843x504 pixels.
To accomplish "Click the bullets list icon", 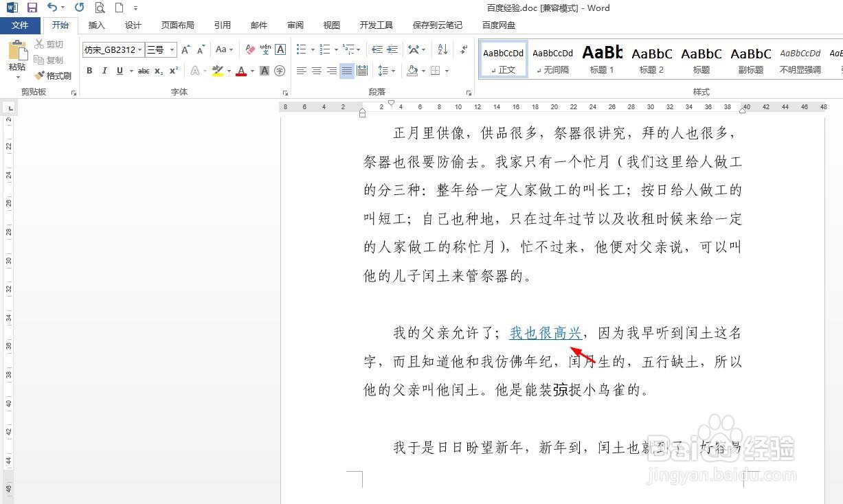I will [x=301, y=49].
